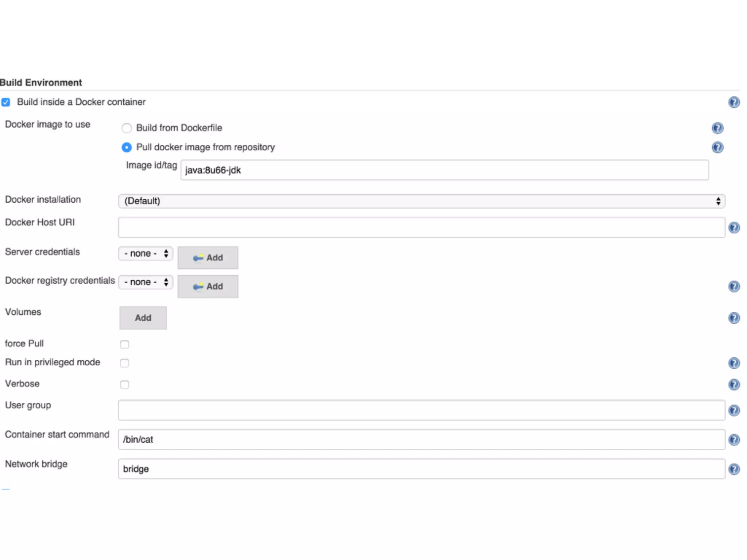Open help for Container start command
Image resolution: width=747 pixels, height=560 pixels.
734,440
